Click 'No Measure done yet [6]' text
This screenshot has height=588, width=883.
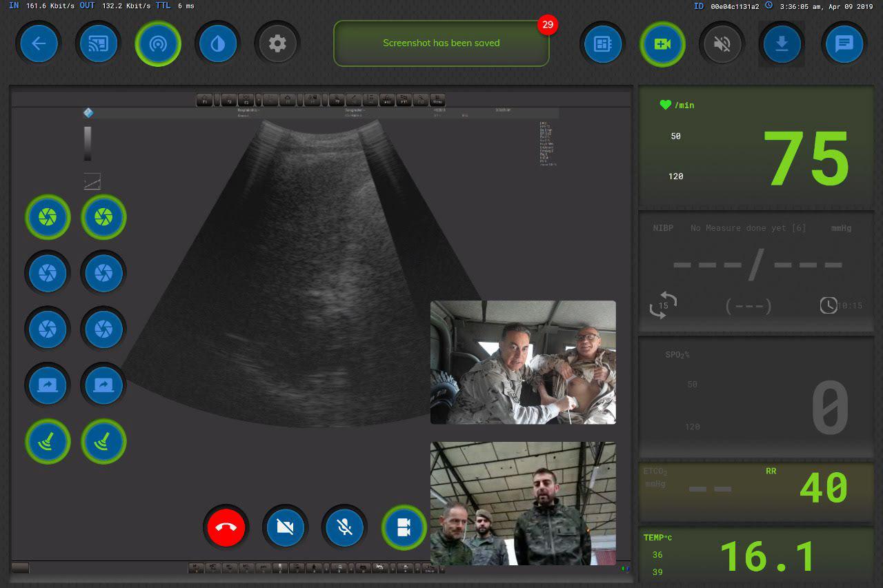point(748,227)
